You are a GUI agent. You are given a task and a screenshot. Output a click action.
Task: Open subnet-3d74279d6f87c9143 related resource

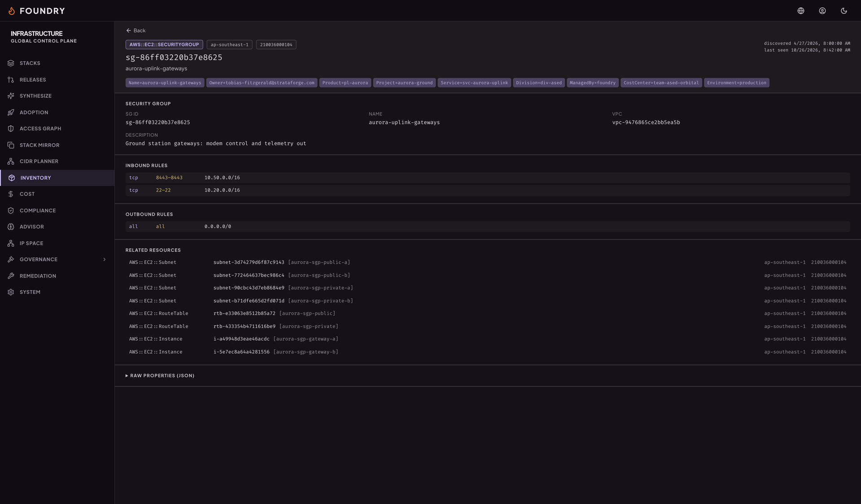[488, 263]
